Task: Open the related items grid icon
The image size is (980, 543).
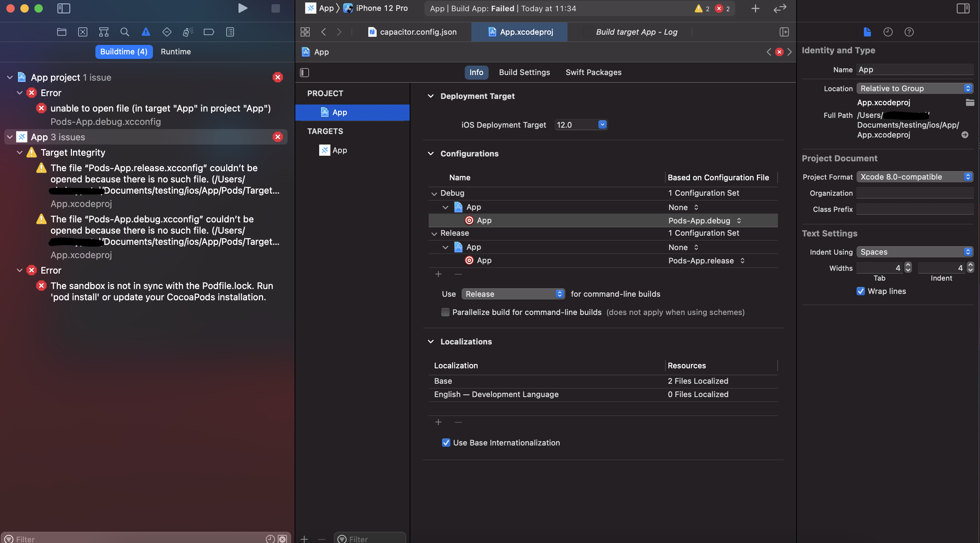Action: (305, 32)
